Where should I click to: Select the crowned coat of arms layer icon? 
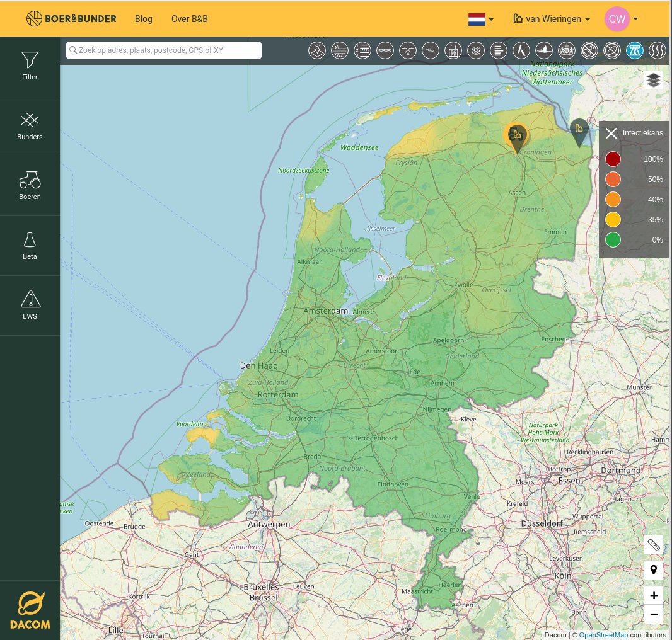coord(567,50)
